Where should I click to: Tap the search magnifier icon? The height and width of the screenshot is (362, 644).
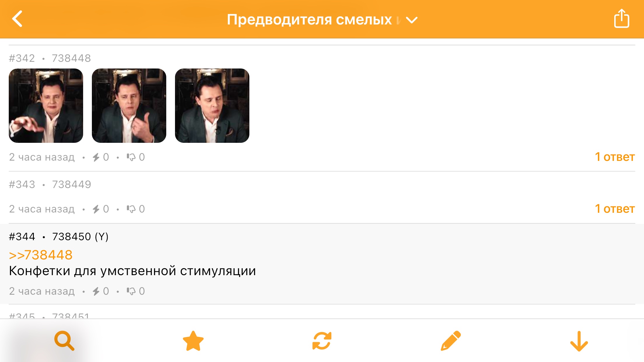click(64, 340)
